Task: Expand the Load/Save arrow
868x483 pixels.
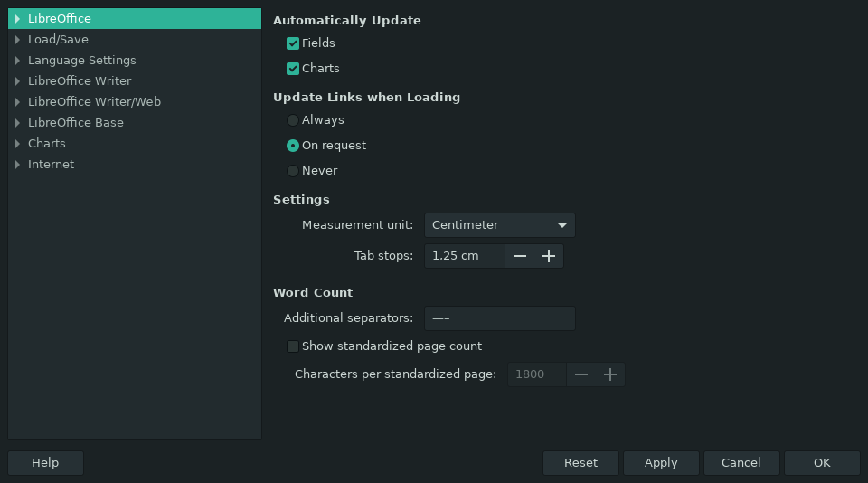Action: [17, 40]
